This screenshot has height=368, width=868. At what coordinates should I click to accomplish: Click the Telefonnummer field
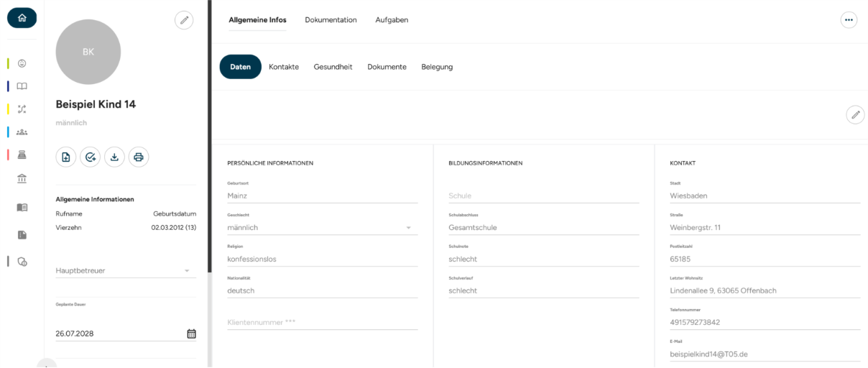pos(765,322)
